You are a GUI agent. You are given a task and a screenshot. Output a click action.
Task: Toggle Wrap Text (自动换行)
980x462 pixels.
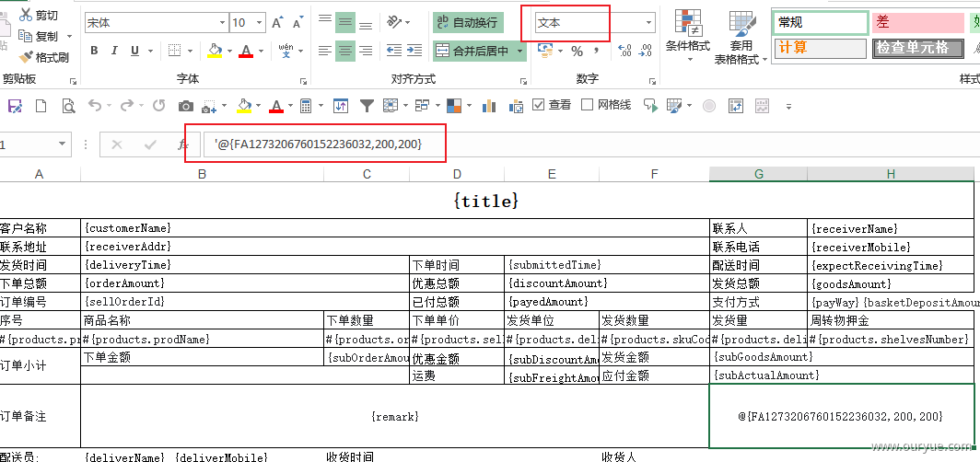pos(468,22)
